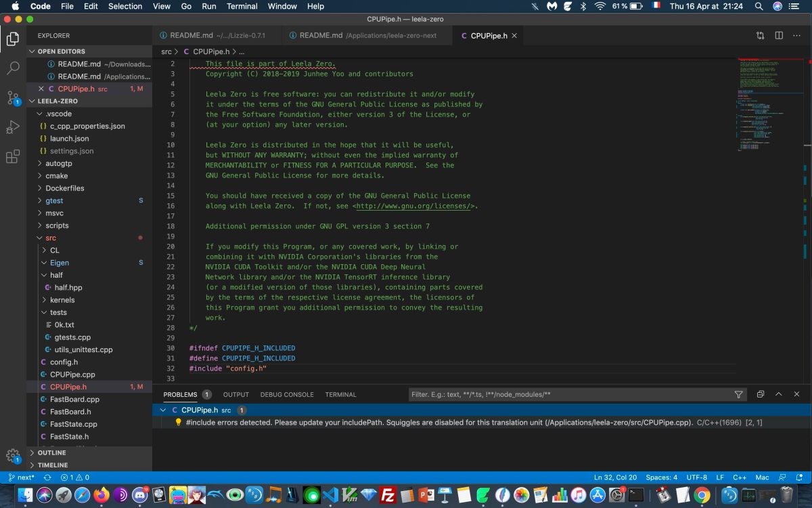Collapse all problems in the panel
The width and height of the screenshot is (812, 508).
pos(761,394)
